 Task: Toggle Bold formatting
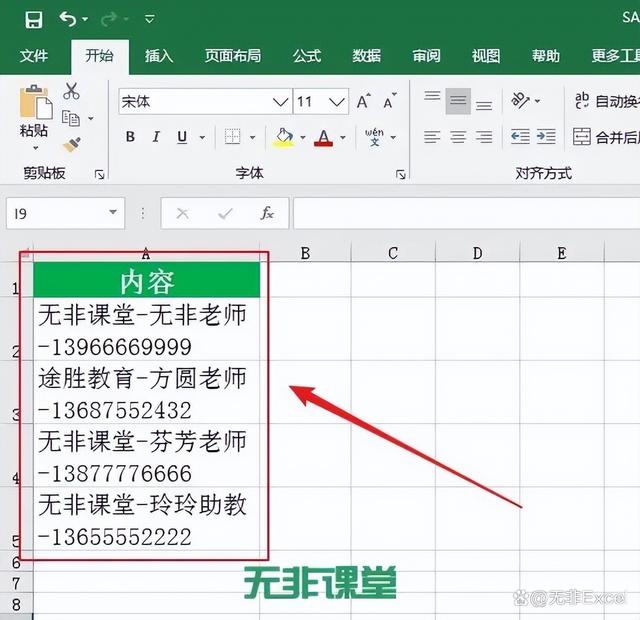pos(130,137)
